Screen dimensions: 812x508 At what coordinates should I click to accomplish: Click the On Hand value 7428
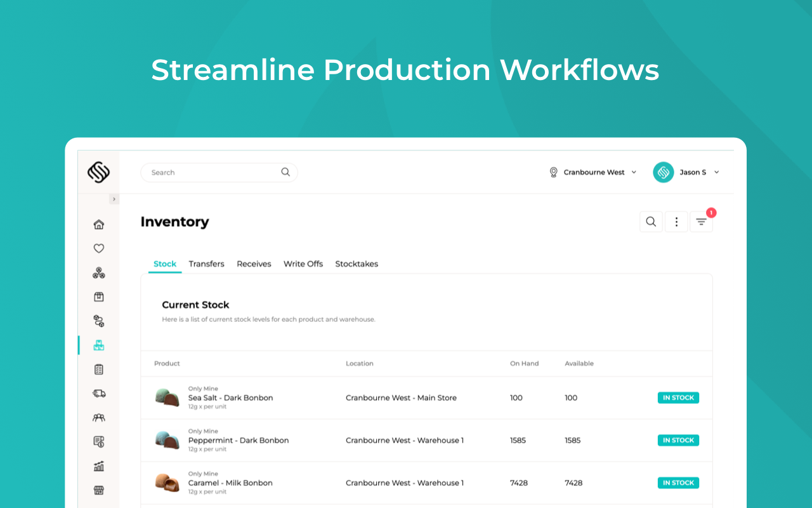pyautogui.click(x=519, y=483)
